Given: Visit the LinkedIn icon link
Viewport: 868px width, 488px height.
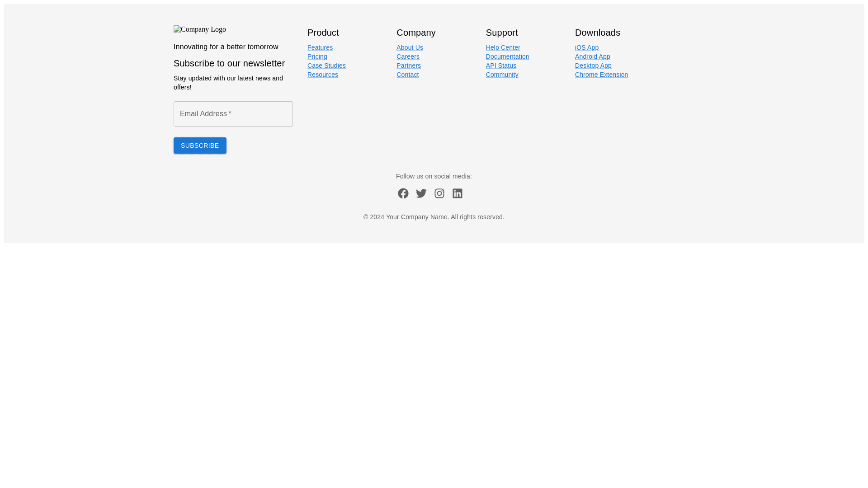Looking at the screenshot, I should pyautogui.click(x=457, y=193).
